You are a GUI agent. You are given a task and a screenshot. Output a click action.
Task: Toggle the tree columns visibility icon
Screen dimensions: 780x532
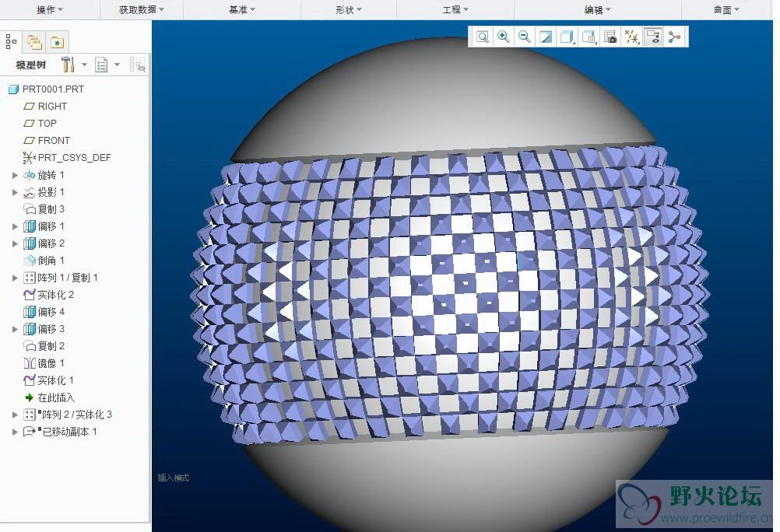(137, 65)
